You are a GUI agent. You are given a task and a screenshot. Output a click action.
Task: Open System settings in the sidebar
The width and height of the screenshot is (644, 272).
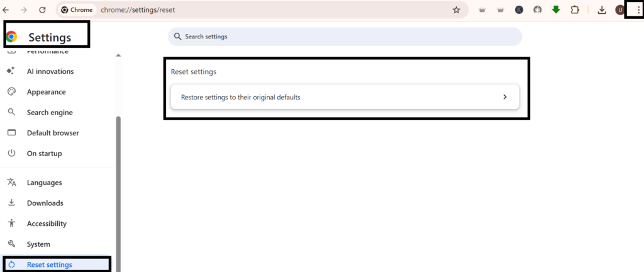click(38, 244)
